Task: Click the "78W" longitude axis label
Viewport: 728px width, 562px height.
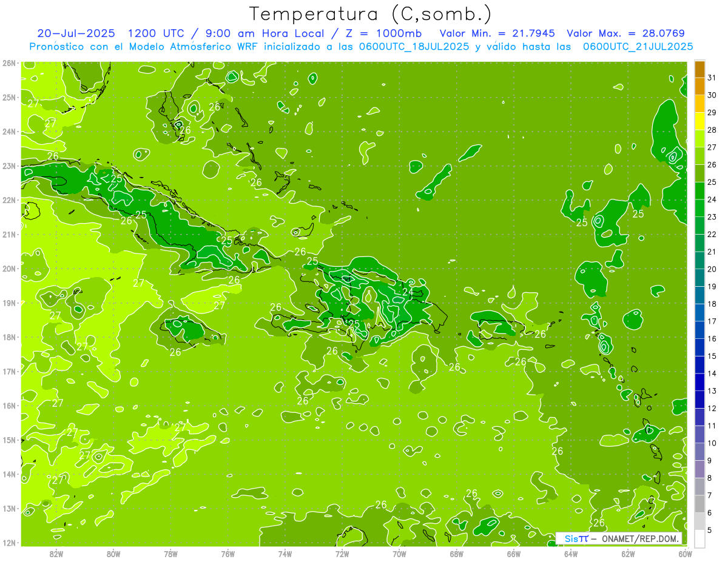Action: 170,554
